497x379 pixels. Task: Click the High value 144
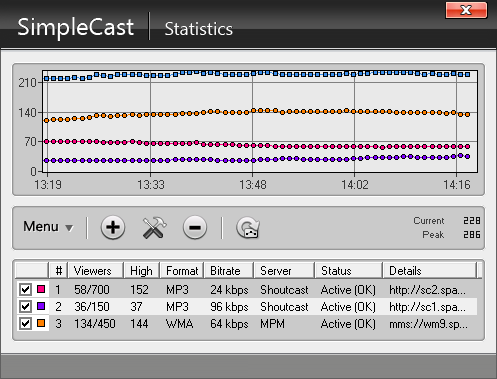click(139, 324)
